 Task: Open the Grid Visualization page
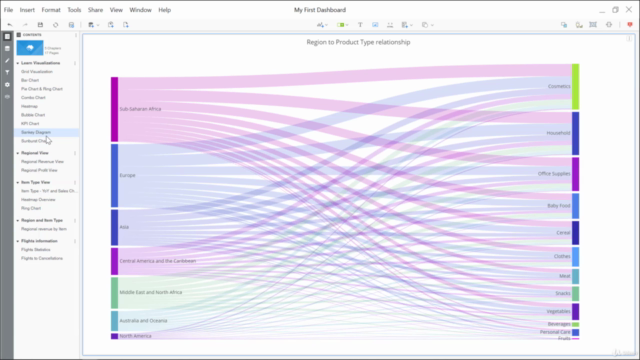37,72
